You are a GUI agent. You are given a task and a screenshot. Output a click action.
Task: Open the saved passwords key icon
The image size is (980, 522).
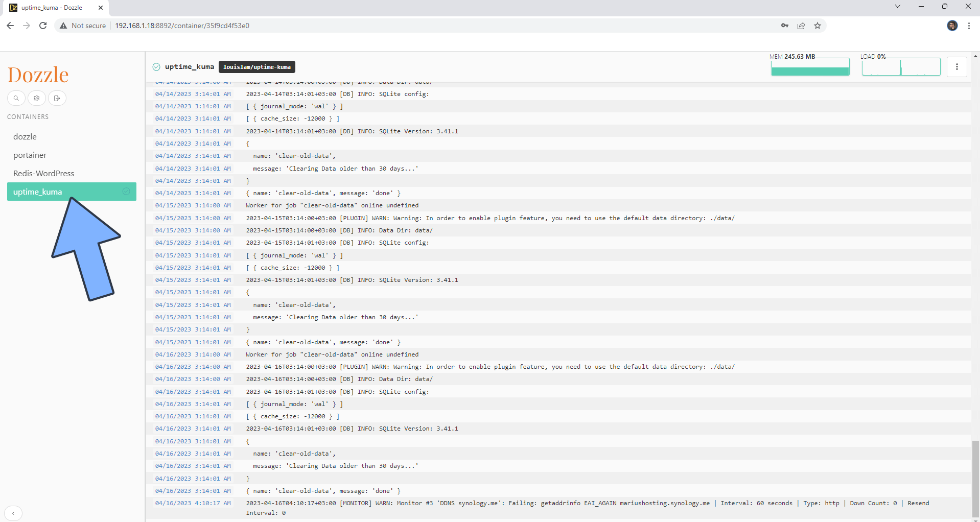[785, 26]
